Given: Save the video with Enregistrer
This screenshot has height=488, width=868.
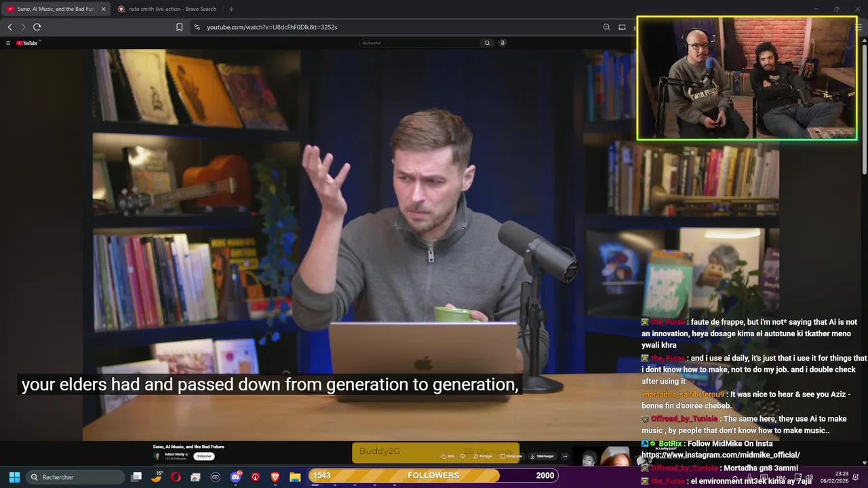Looking at the screenshot, I should (513, 456).
